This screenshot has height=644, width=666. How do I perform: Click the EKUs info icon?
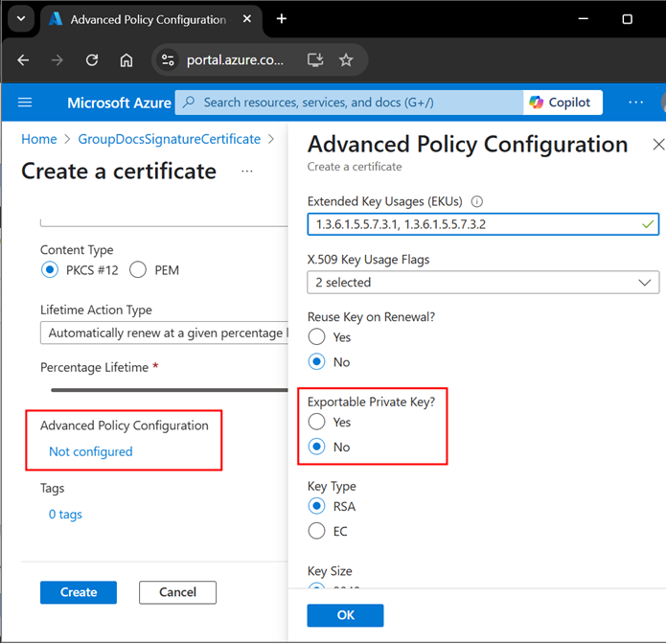click(x=477, y=201)
